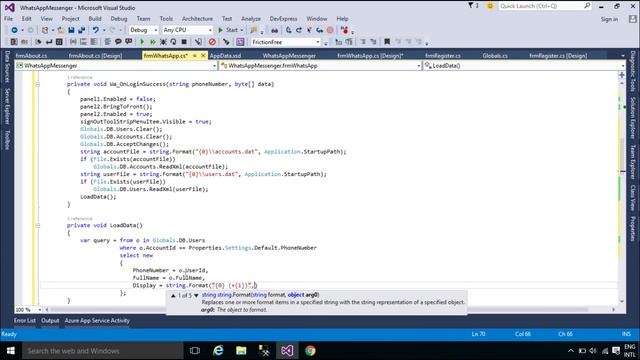Screen dimensions: 640x360
Task: Switch to frmRegister.cs tab
Action: point(443,56)
